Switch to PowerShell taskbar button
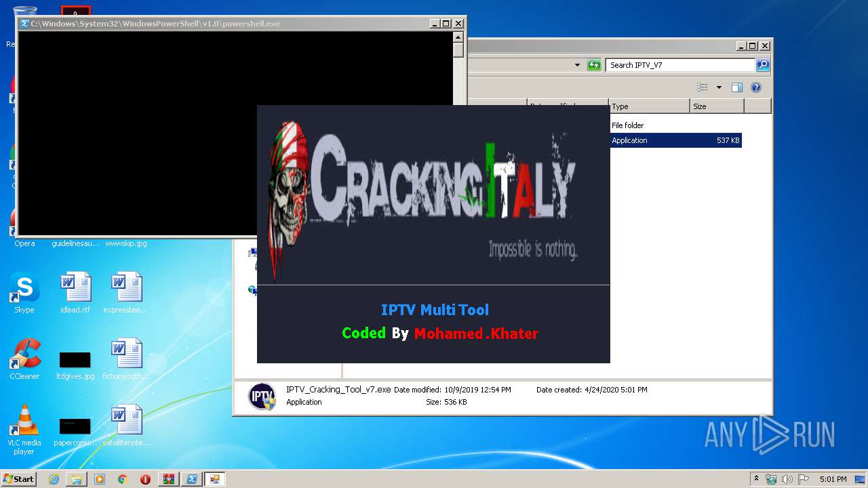 192,479
